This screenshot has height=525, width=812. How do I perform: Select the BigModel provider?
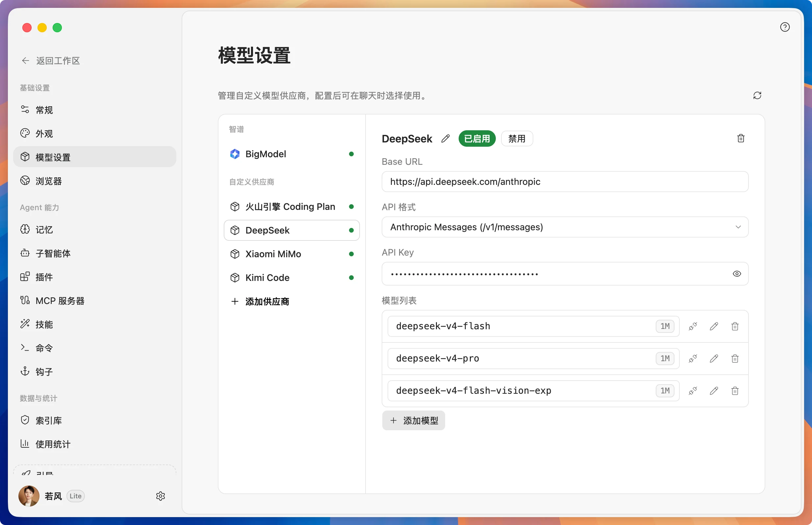click(x=292, y=154)
